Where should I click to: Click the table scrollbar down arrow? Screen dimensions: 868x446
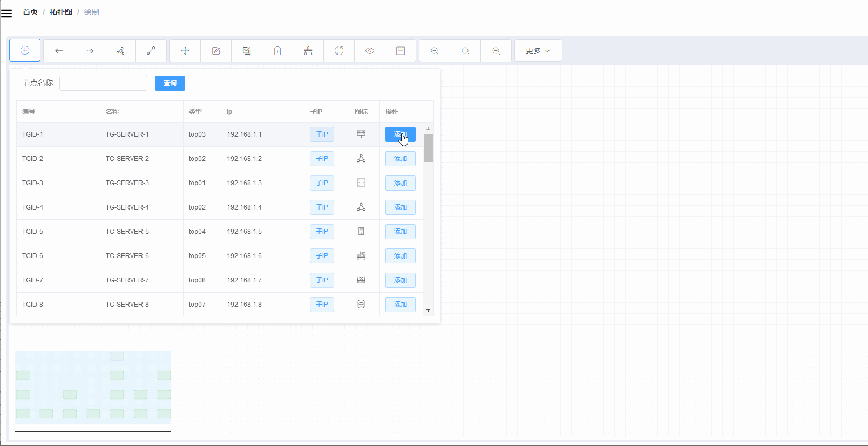[x=428, y=310]
